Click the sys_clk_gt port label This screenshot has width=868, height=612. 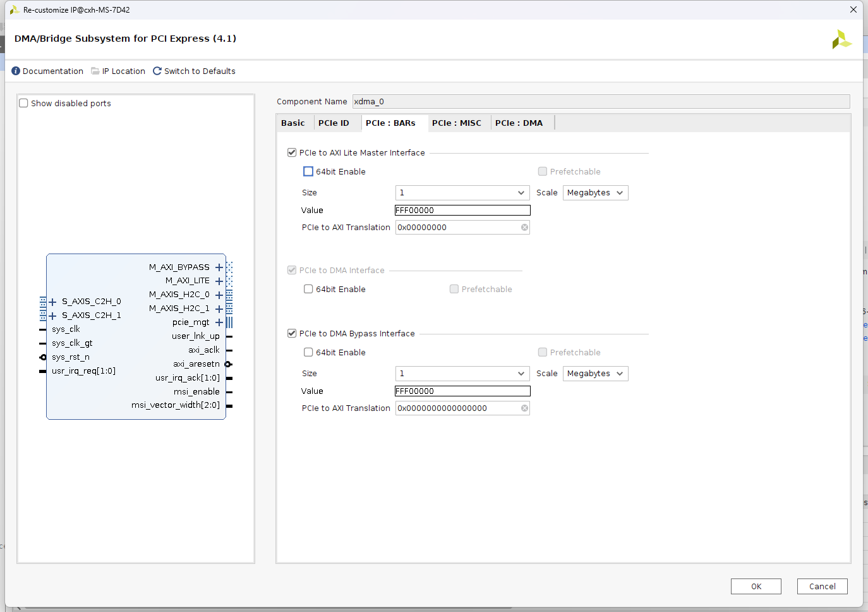(72, 343)
